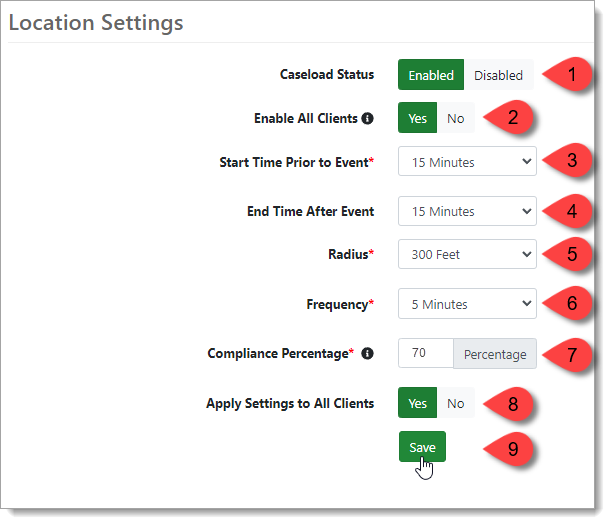
Task: Expand the Frequency dropdown showing 5 Minutes
Action: (x=467, y=304)
